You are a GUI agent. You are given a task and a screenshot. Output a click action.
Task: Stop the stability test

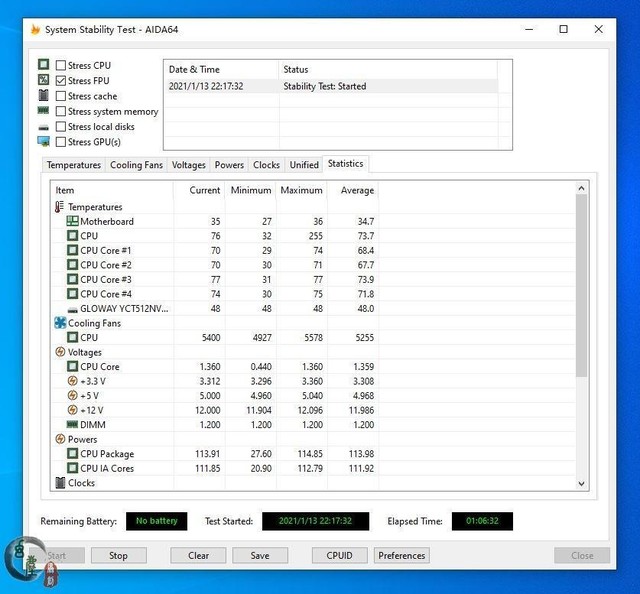(118, 556)
